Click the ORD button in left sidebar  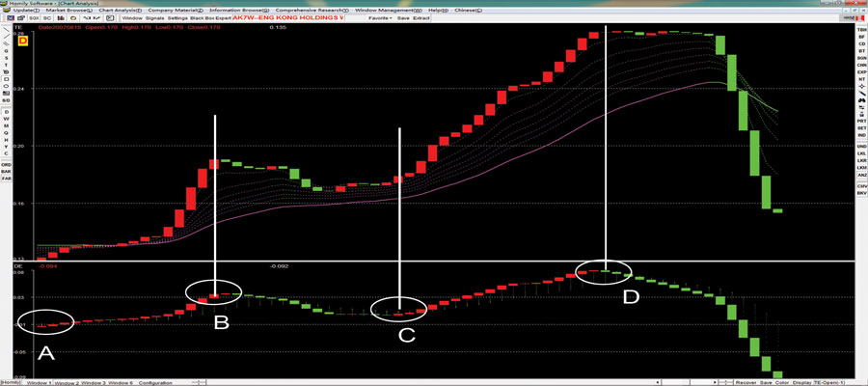click(6, 163)
